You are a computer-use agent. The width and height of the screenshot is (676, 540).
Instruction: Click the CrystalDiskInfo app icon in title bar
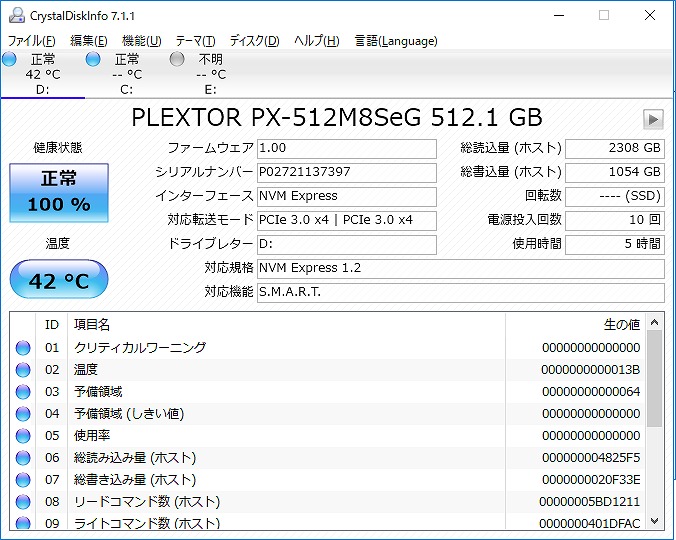[17, 16]
